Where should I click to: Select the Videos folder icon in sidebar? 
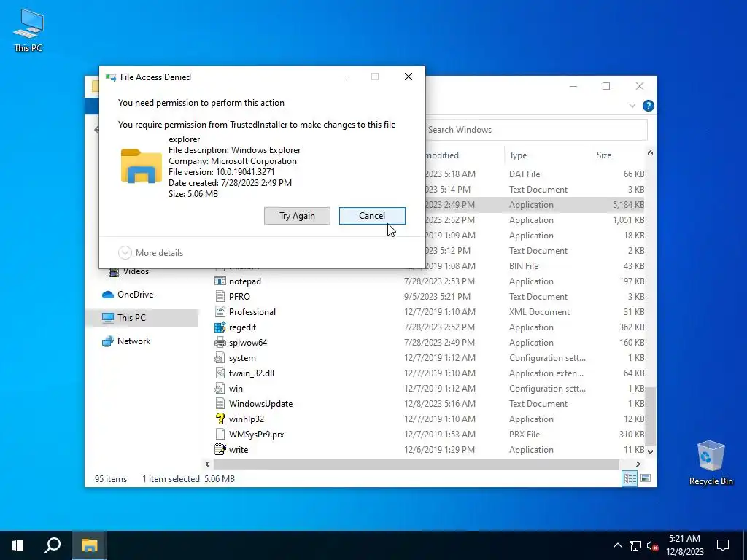pos(114,271)
